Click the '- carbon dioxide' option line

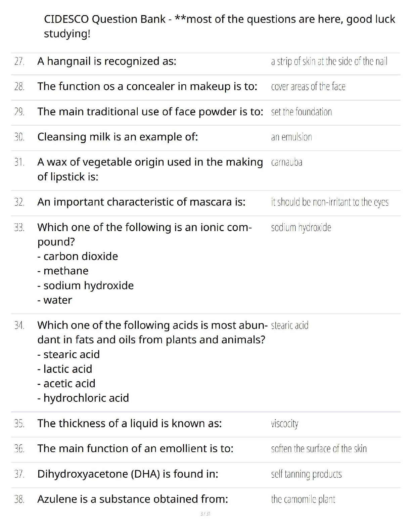pyautogui.click(x=78, y=256)
